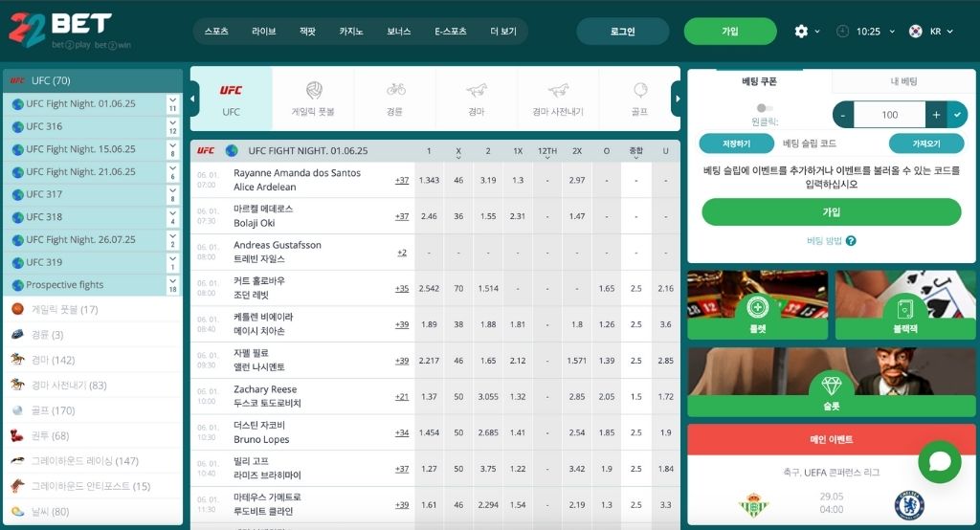Click the Real Betis team crest
This screenshot has height=530, width=980.
[x=753, y=505]
